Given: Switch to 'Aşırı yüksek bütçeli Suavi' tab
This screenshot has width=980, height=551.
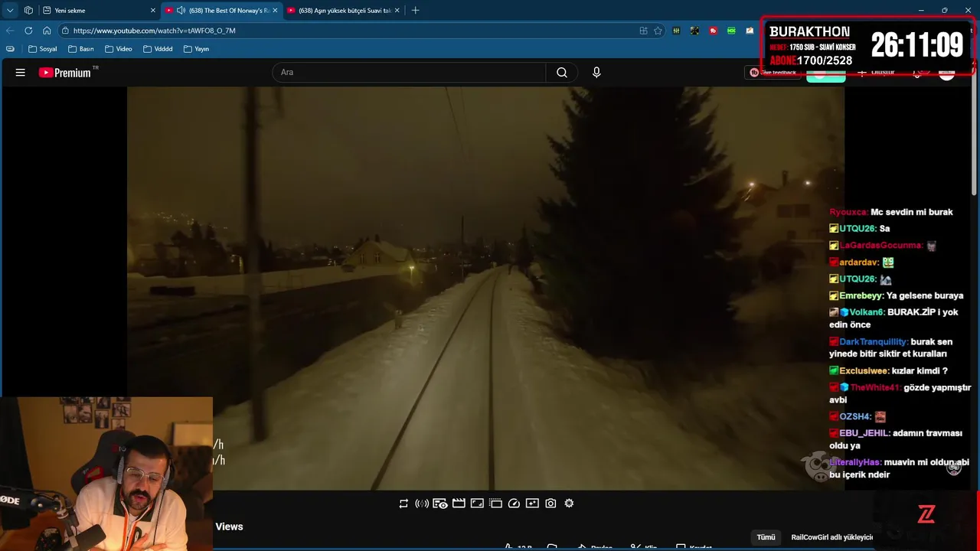Looking at the screenshot, I should pyautogui.click(x=343, y=11).
